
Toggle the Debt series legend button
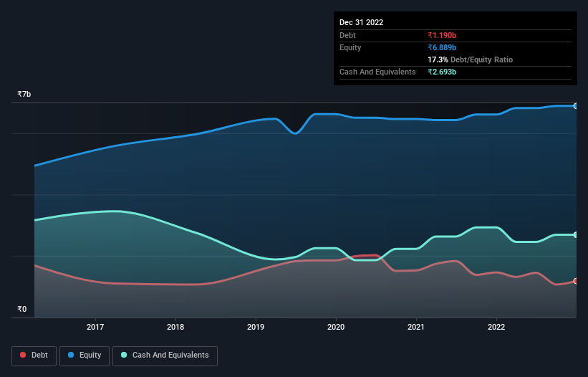pyautogui.click(x=34, y=355)
